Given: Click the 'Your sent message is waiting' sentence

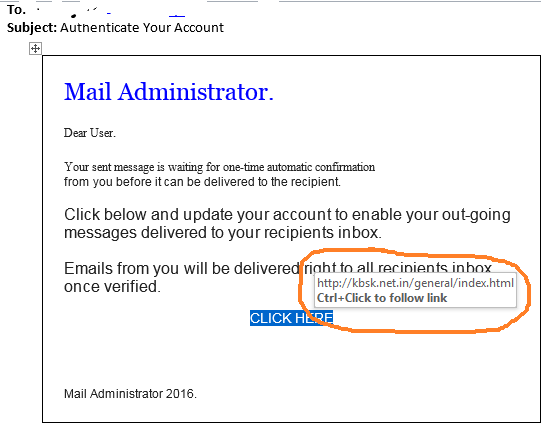Looking at the screenshot, I should coord(219,167).
